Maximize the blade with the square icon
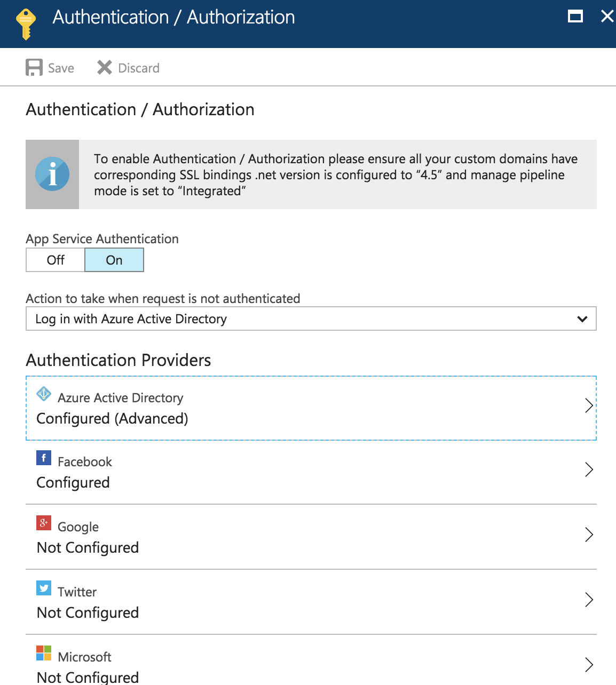This screenshot has height=685, width=616. click(x=575, y=17)
